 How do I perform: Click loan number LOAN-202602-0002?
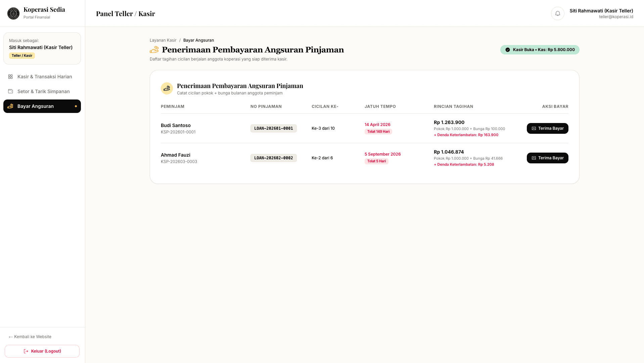coord(273,158)
